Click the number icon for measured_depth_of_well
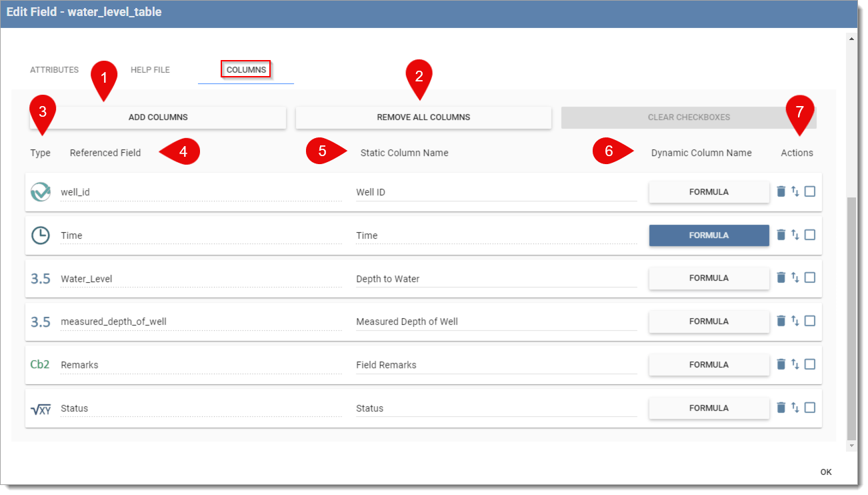 click(x=41, y=322)
